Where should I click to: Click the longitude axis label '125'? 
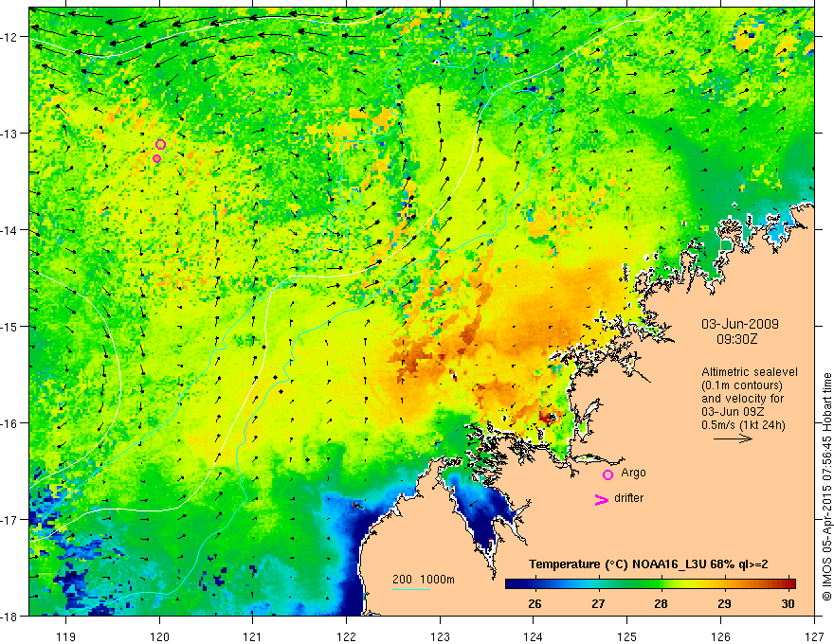[627, 636]
